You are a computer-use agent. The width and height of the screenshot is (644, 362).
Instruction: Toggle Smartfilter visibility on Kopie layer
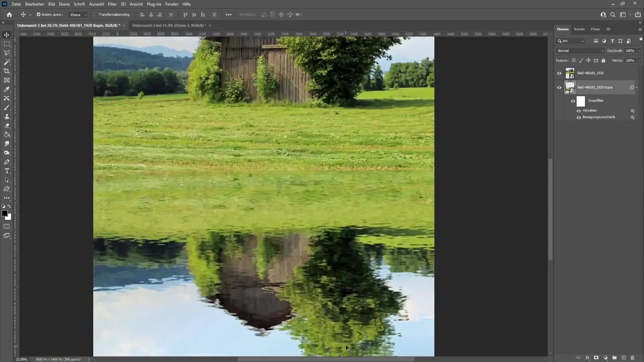(573, 101)
